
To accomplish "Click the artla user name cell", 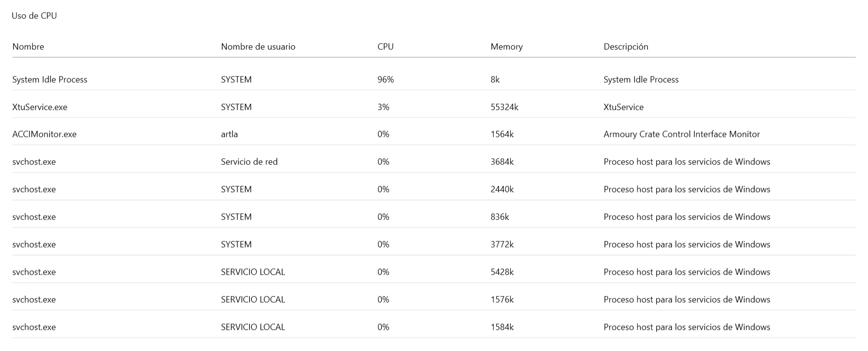I will pyautogui.click(x=229, y=134).
